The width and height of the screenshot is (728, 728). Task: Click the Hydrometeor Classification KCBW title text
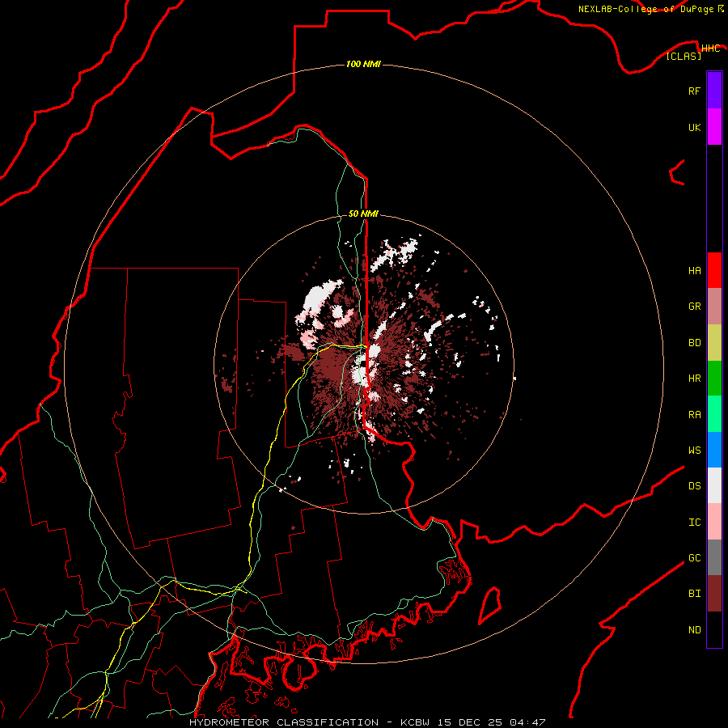[366, 722]
